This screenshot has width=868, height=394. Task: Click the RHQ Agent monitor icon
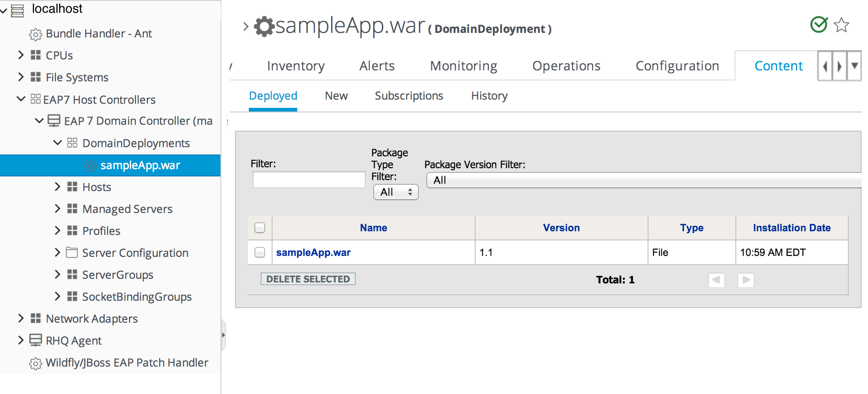(36, 340)
